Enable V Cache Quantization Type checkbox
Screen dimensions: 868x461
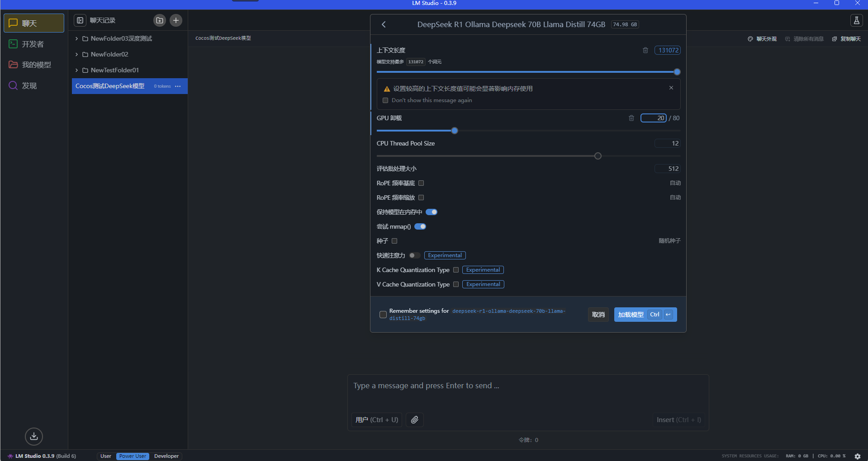coord(456,284)
